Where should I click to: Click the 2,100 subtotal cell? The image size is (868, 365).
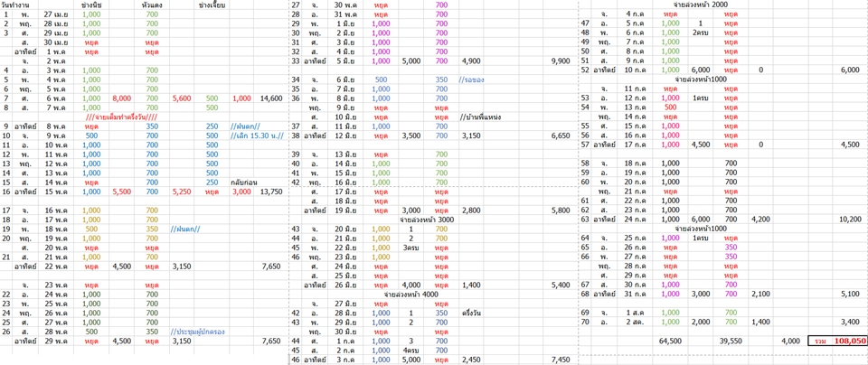pyautogui.click(x=759, y=295)
